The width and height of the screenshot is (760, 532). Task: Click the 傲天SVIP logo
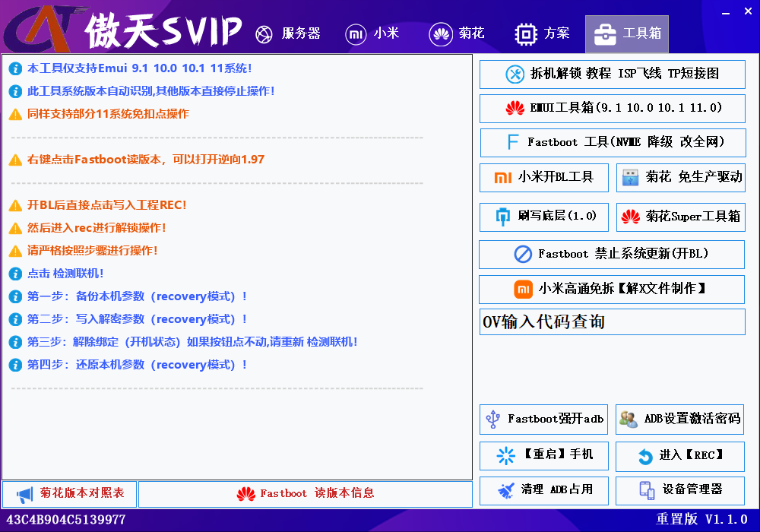tap(124, 29)
